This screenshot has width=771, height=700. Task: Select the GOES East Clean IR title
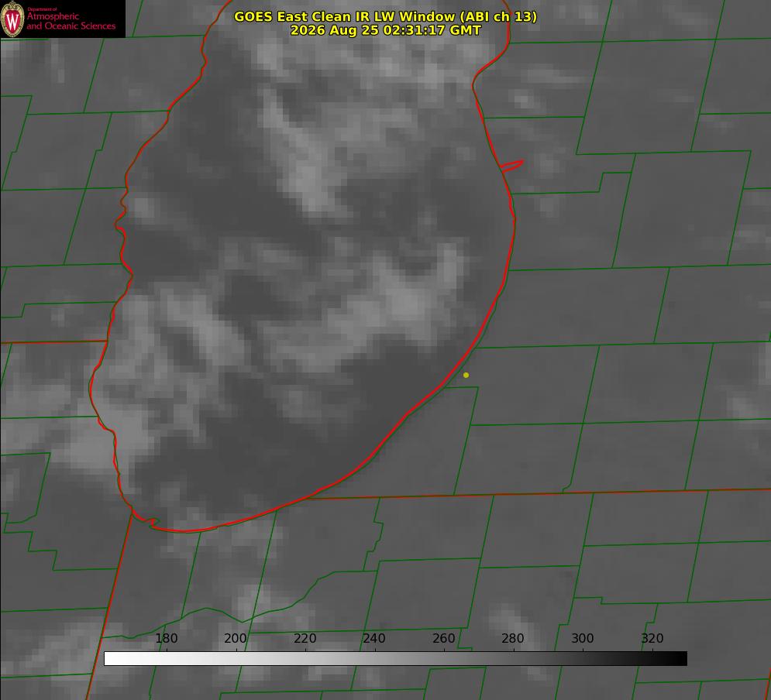point(386,16)
